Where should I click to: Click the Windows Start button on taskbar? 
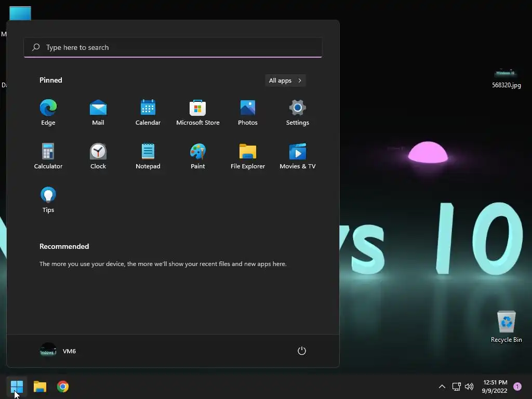(17, 387)
